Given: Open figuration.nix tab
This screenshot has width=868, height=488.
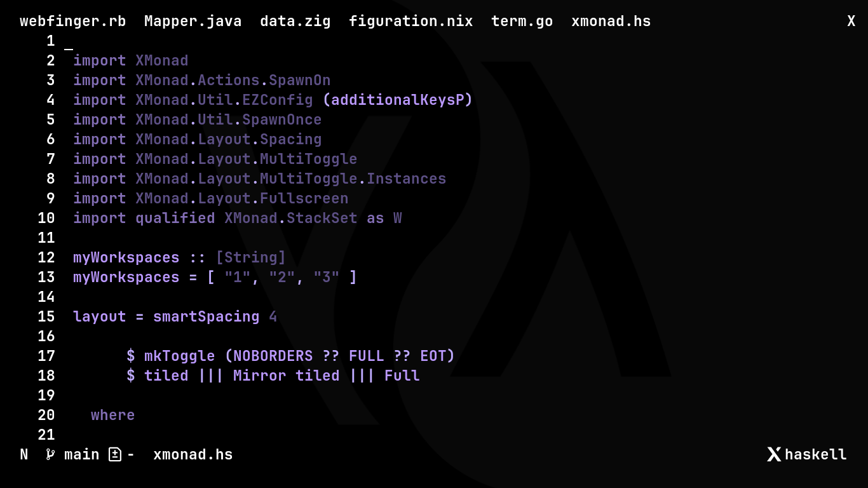Looking at the screenshot, I should tap(411, 21).
